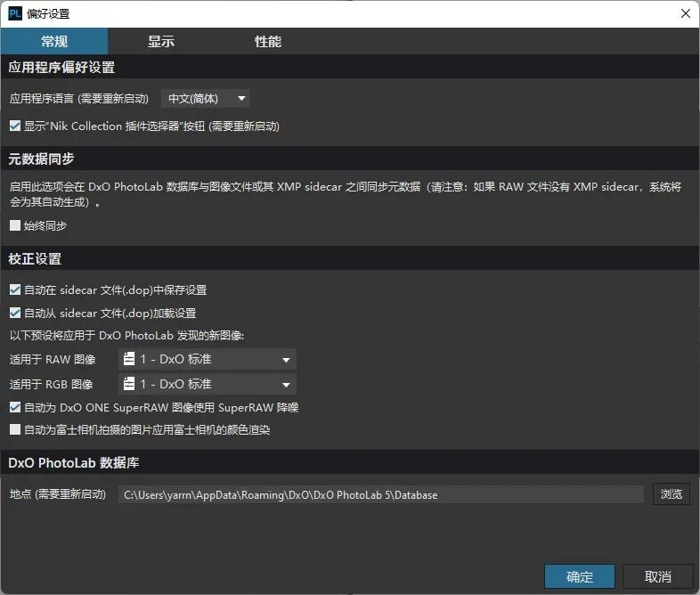Enable the 始终同步 checkbox
Image resolution: width=700 pixels, height=595 pixels.
pyautogui.click(x=15, y=225)
